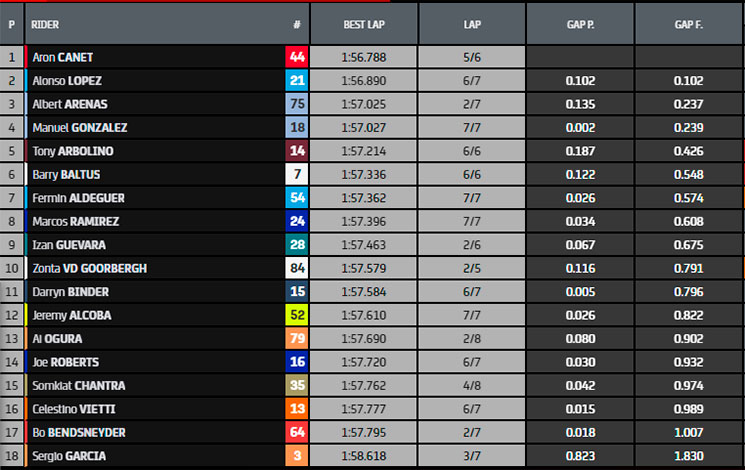745x470 pixels.
Task: Select position 17 cell for Bo Bendsneyder
Action: click(x=11, y=432)
